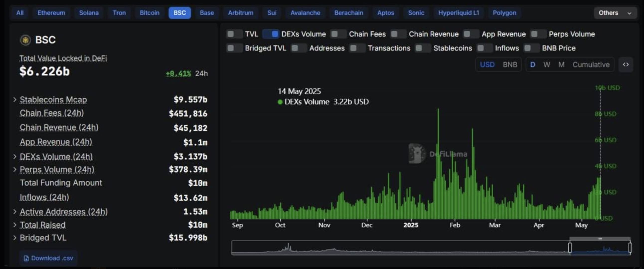Click the App Revenue (24h) label
Viewport: 644px width, 269px height.
pos(56,142)
